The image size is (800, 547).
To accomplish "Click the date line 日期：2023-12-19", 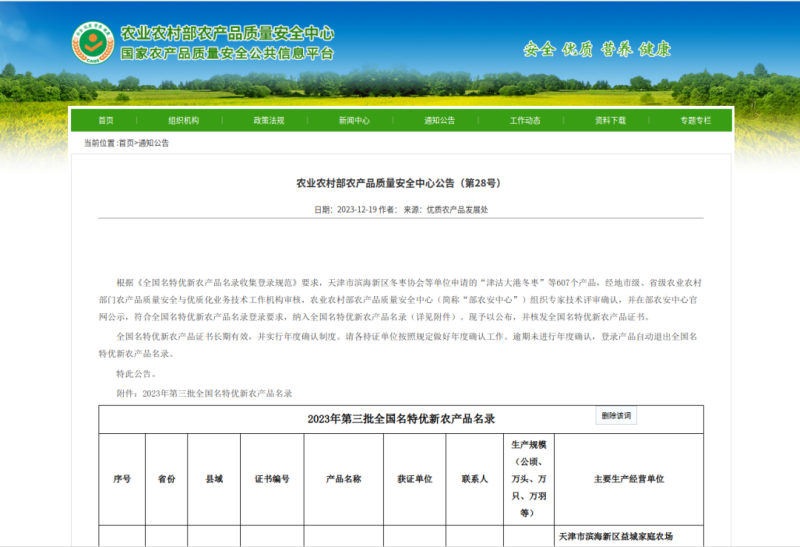I will pyautogui.click(x=345, y=209).
